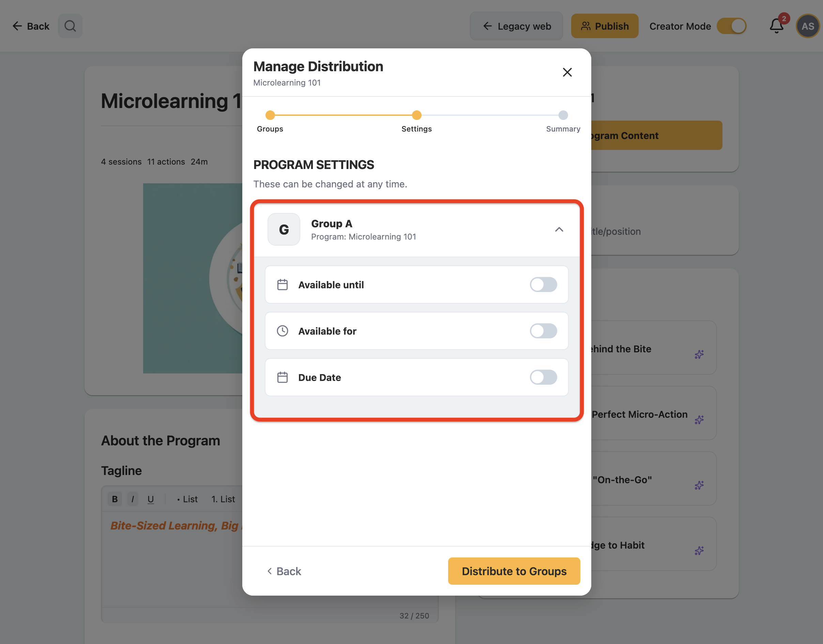Switch off Creator Mode toggle
The height and width of the screenshot is (644, 823).
point(731,26)
